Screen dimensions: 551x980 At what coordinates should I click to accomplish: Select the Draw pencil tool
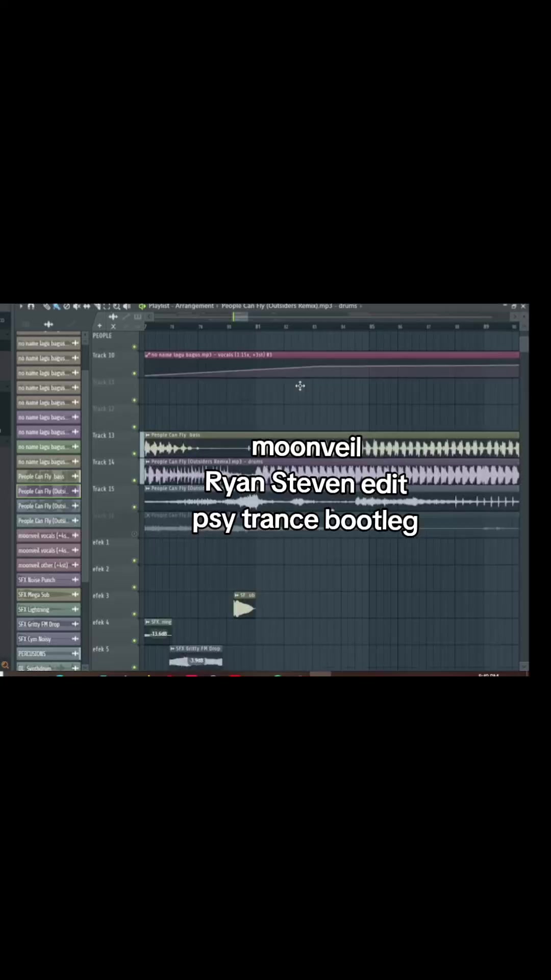47,306
